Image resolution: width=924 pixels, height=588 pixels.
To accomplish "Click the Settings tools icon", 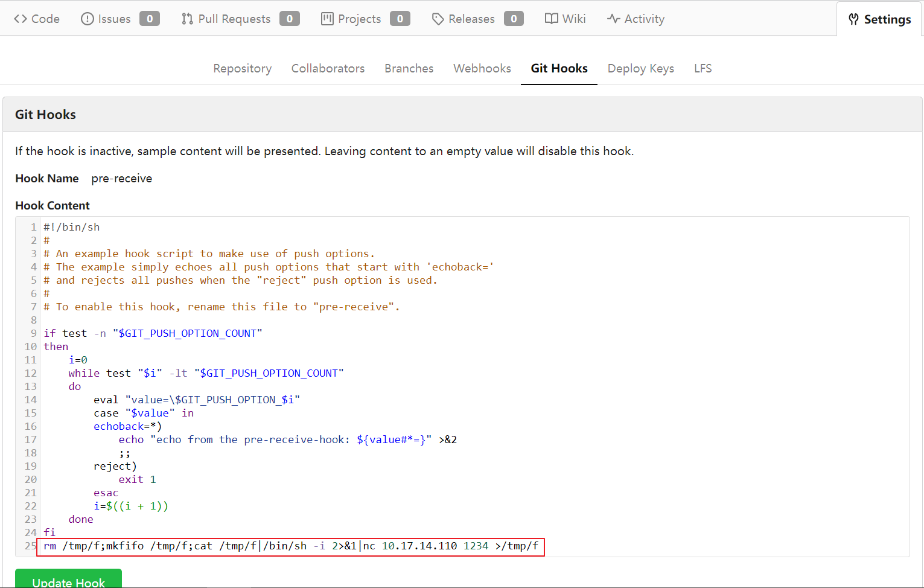I will 853,19.
